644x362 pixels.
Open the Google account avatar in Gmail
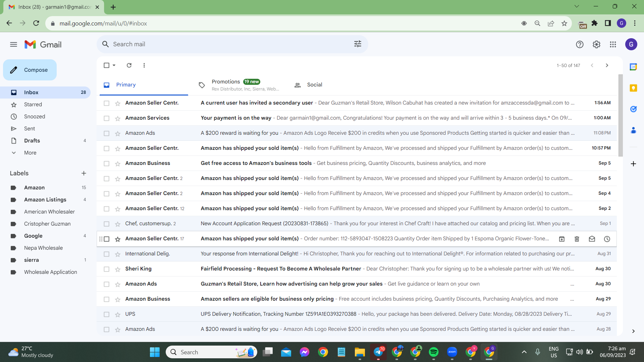point(631,44)
